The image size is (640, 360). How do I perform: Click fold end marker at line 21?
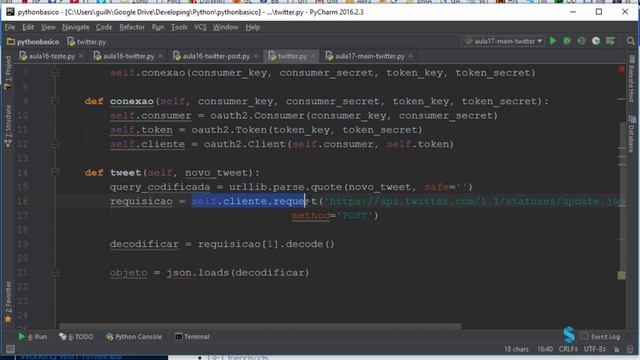55,272
